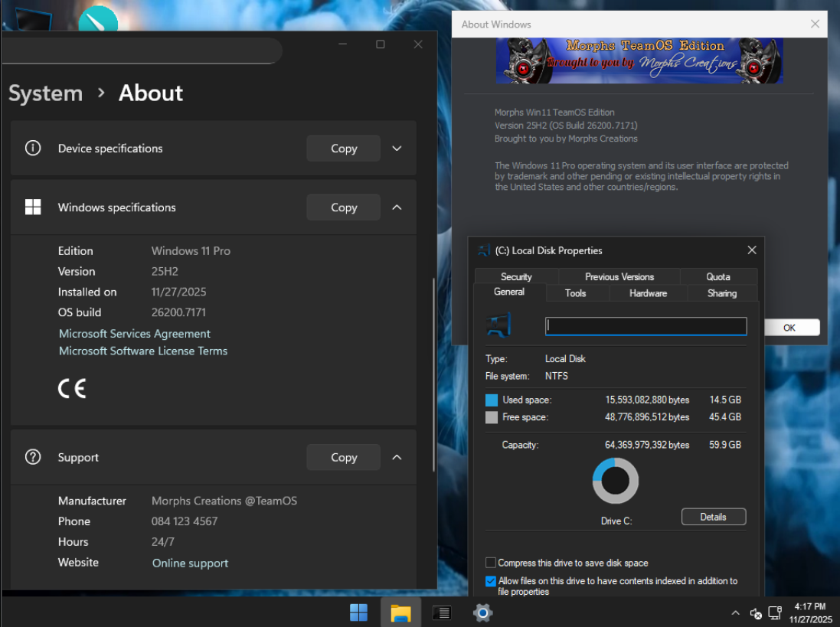This screenshot has height=627, width=840.
Task: Enable Compress this drive checkbox
Action: tap(491, 563)
